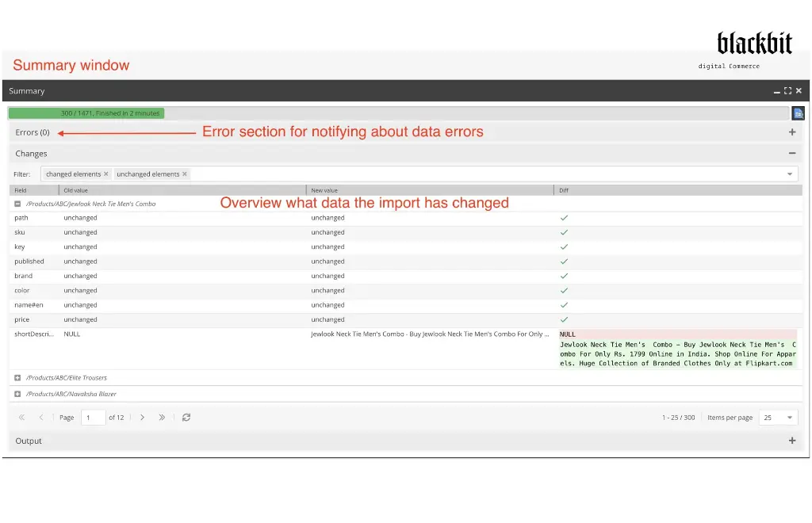
Task: Sort by the Field column header
Action: tap(34, 190)
